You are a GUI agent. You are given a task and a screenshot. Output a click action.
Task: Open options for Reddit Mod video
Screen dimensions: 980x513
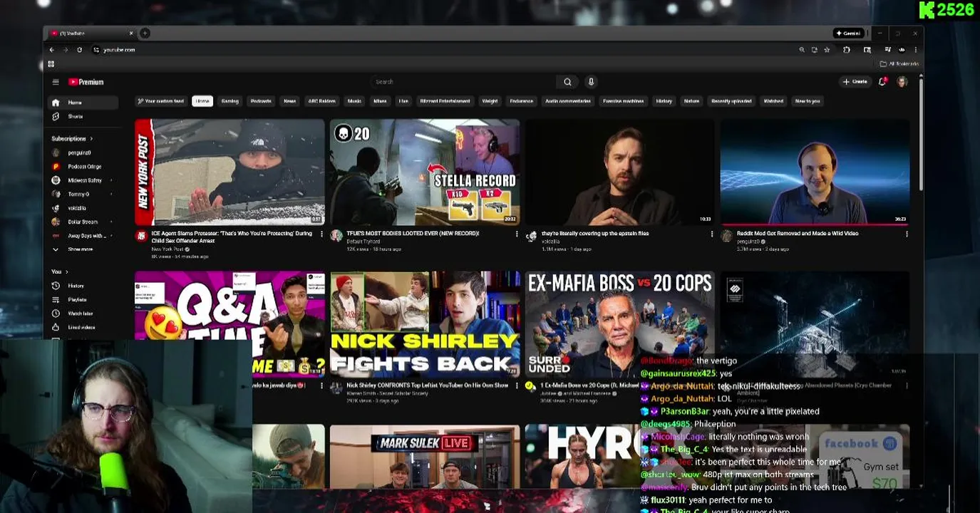coord(907,234)
